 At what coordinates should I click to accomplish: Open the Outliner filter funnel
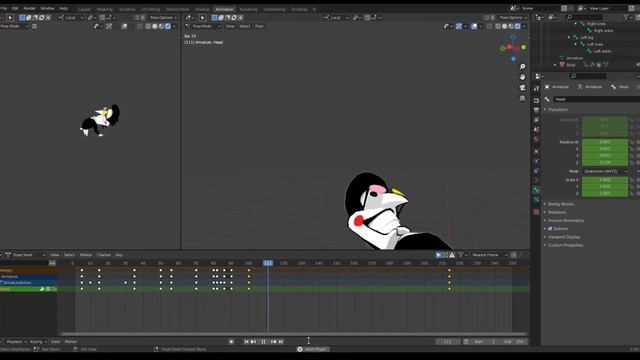pos(626,17)
